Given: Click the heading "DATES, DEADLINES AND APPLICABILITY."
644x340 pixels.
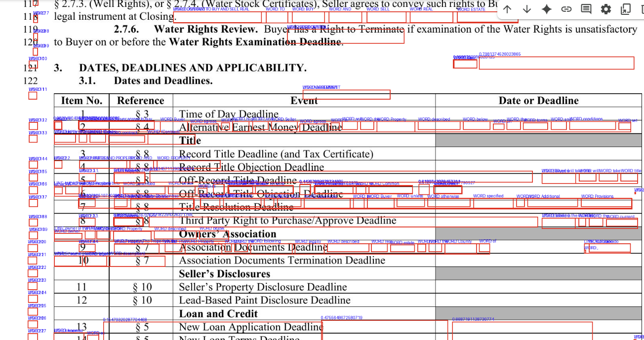Looking at the screenshot, I should 193,68.
